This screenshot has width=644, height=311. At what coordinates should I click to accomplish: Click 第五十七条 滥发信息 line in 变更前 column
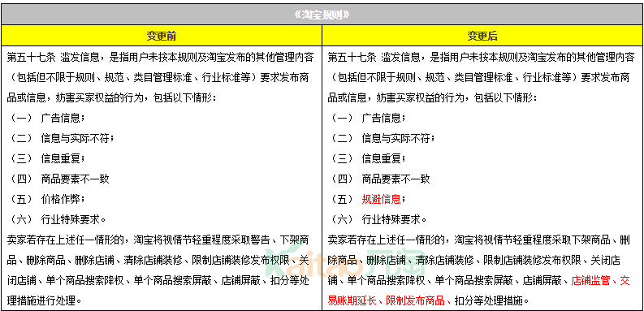pyautogui.click(x=161, y=58)
